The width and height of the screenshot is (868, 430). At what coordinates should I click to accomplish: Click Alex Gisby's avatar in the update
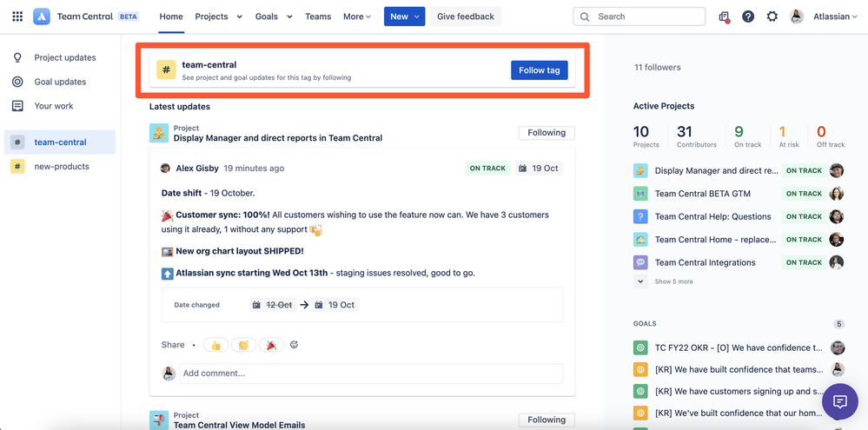tap(165, 169)
